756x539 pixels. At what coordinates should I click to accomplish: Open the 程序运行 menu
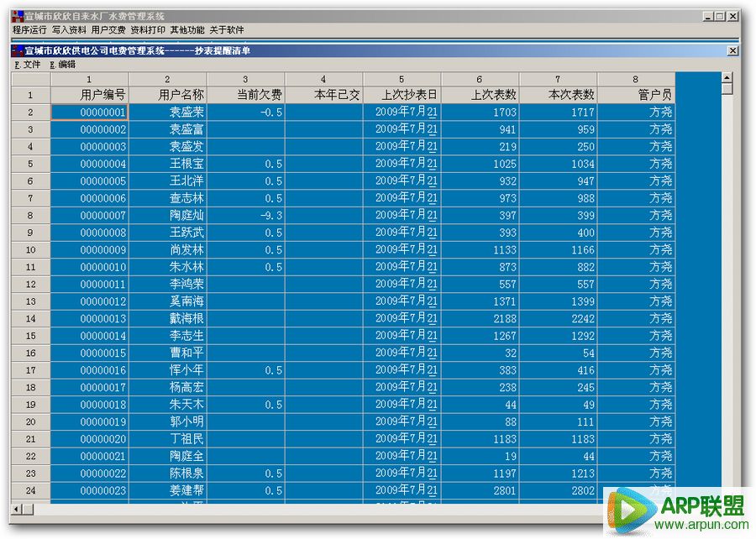pos(29,30)
